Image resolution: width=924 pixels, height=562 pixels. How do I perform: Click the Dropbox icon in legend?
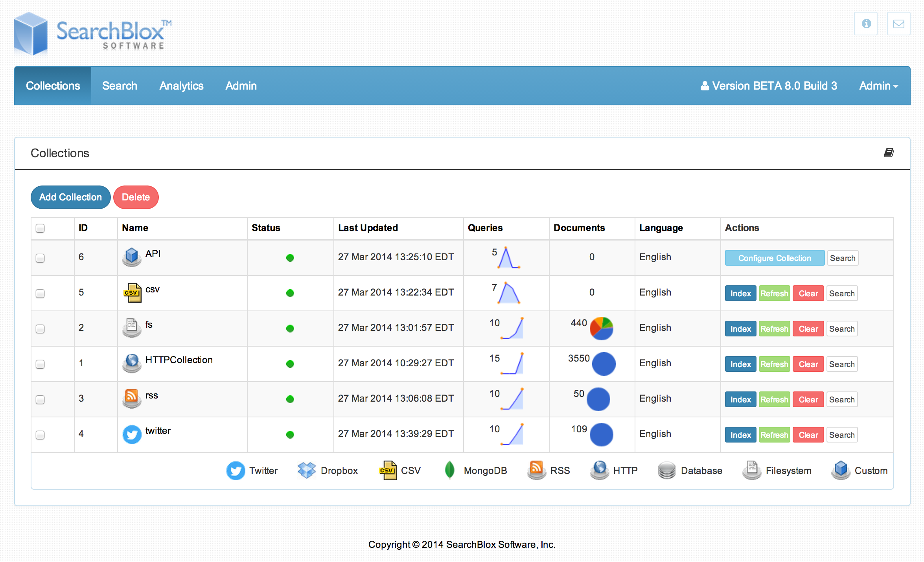[307, 470]
